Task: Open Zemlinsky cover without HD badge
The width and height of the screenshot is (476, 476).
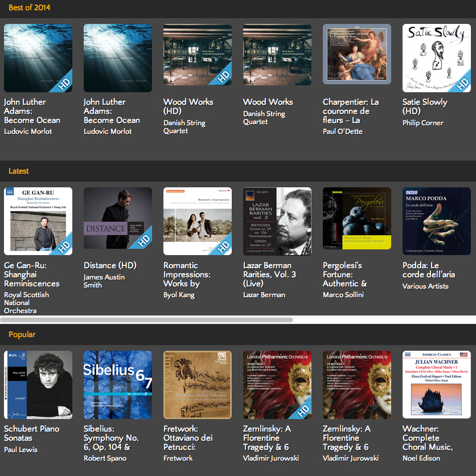Action: [x=357, y=385]
